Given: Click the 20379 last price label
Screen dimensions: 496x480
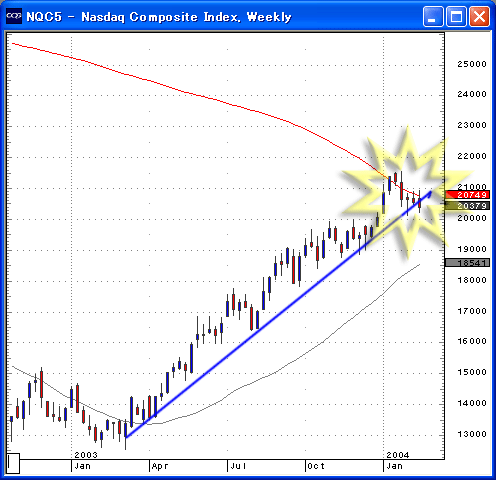Looking at the screenshot, I should 467,206.
